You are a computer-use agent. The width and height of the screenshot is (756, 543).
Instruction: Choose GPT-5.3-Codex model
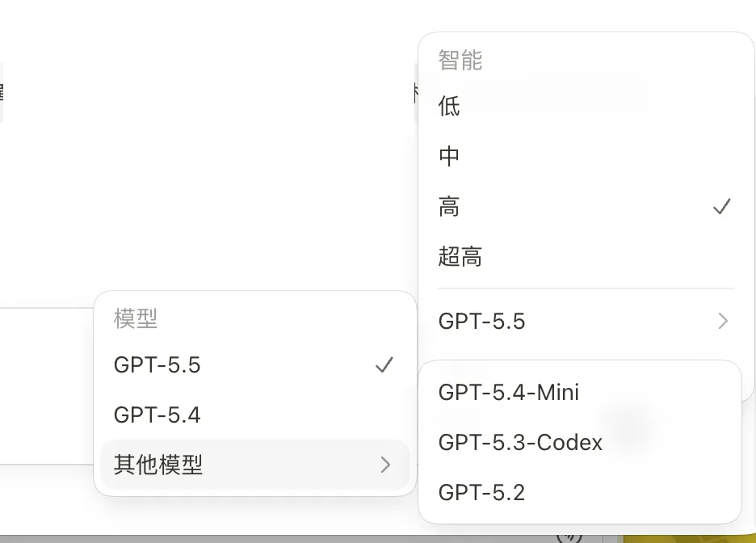(580, 443)
